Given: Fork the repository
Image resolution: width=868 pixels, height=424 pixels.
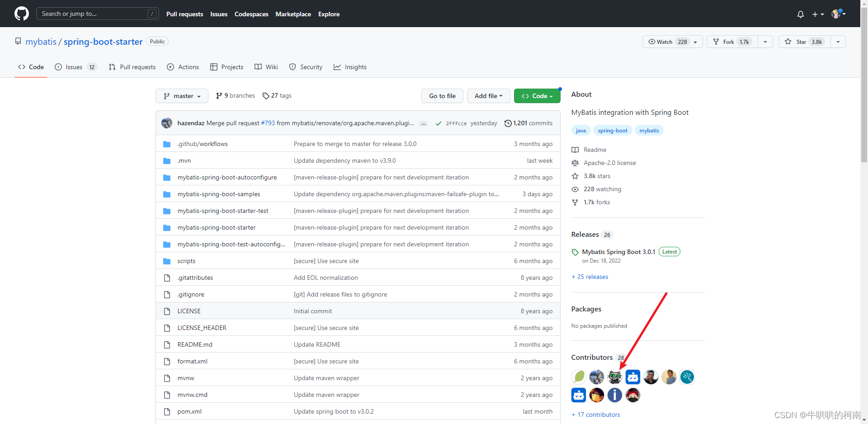Looking at the screenshot, I should pos(732,42).
